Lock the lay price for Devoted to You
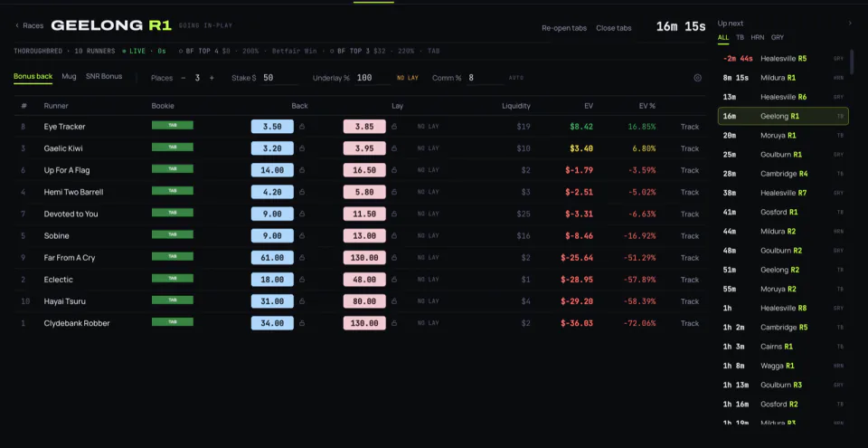This screenshot has height=448, width=868. 393,214
